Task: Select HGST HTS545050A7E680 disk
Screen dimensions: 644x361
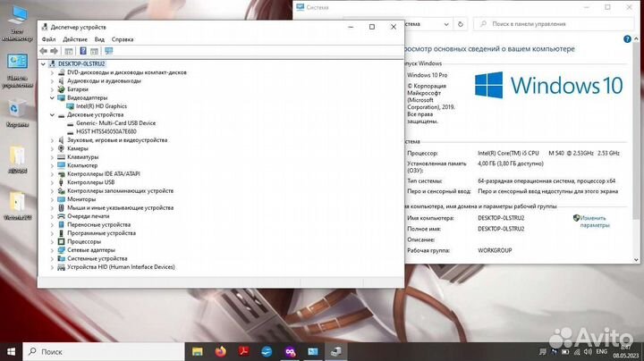Action: tap(106, 131)
